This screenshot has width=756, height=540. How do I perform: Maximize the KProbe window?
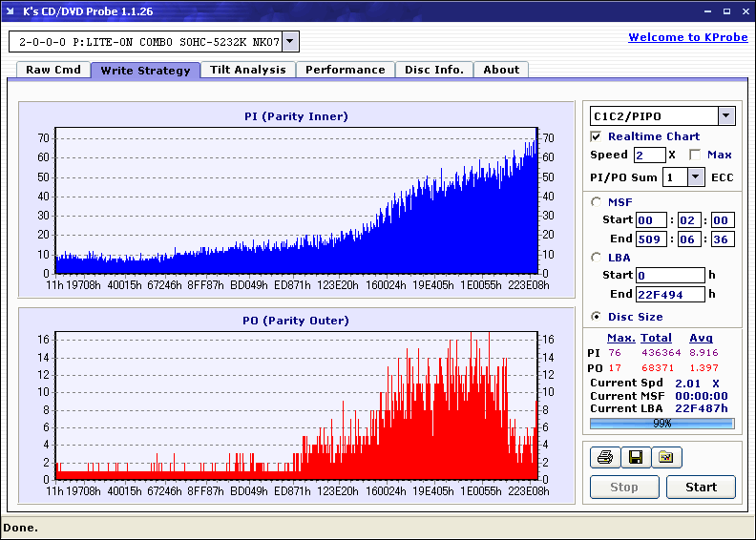(x=726, y=11)
